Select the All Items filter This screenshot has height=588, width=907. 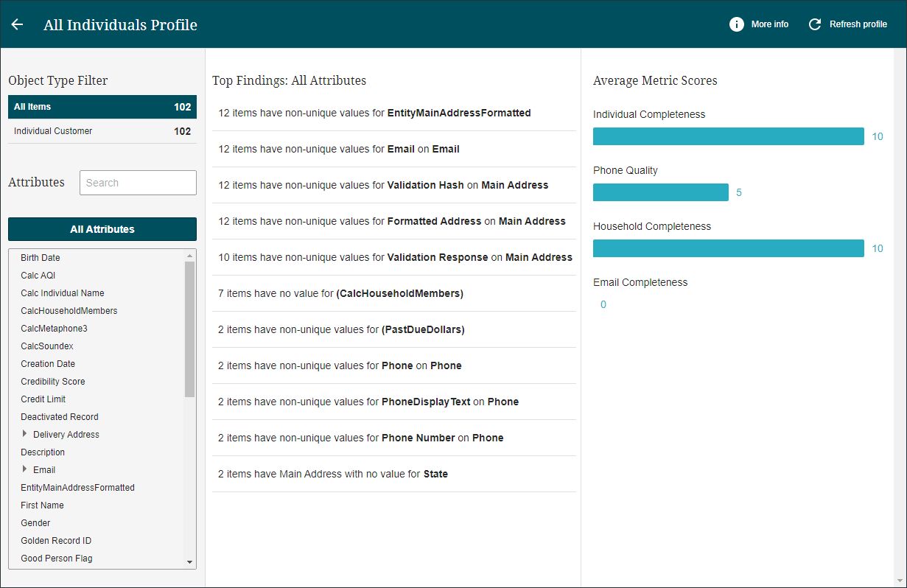click(102, 107)
